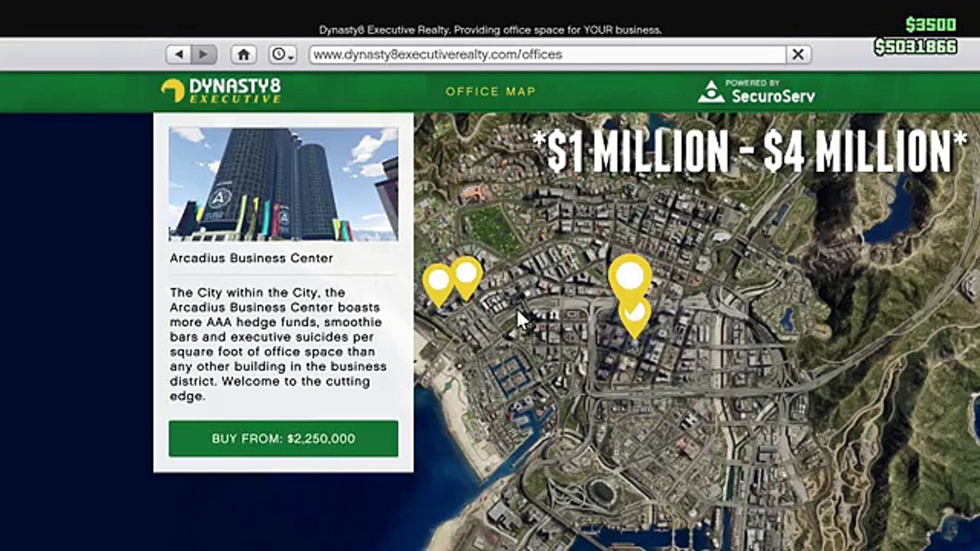
Task: Click the $5031866 bank balance display
Action: (915, 47)
